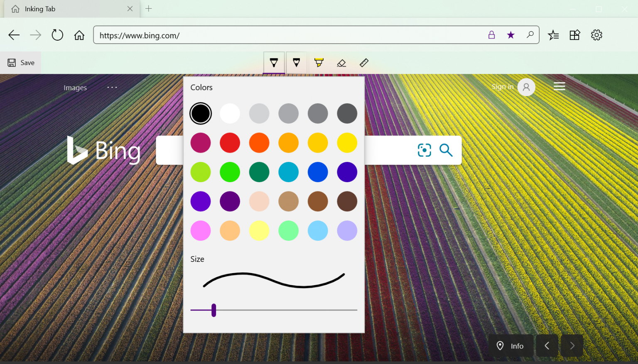The width and height of the screenshot is (638, 364).
Task: Click the first pen tool button
Action: (x=274, y=63)
